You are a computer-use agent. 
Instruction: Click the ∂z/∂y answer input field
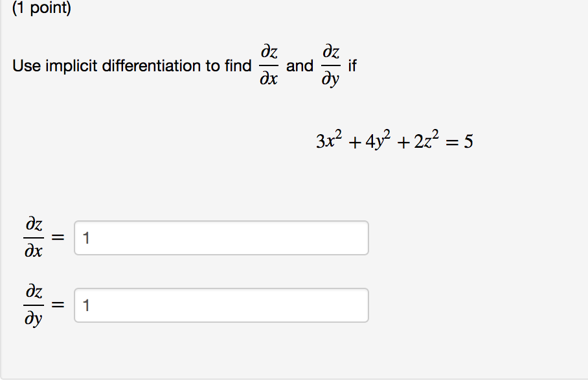tap(221, 305)
